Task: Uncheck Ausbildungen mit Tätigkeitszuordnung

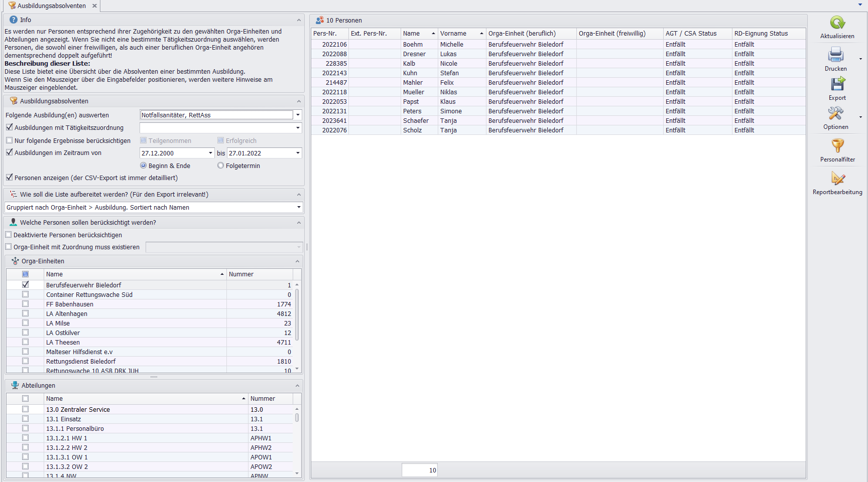Action: tap(10, 127)
